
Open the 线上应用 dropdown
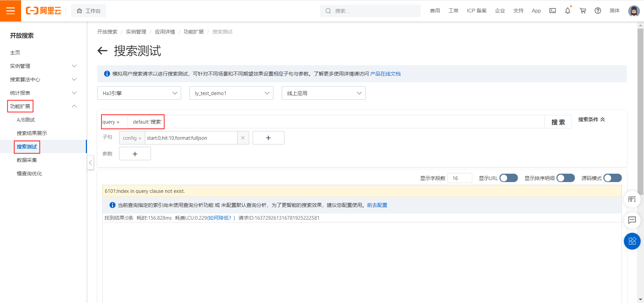coord(324,93)
